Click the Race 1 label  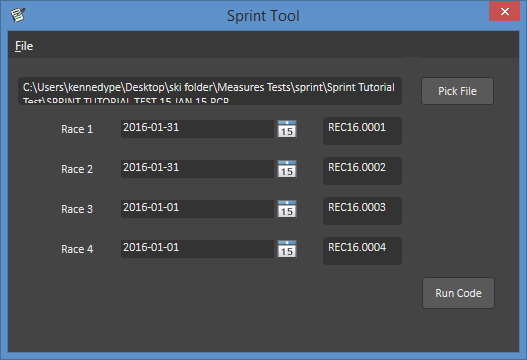(77, 129)
